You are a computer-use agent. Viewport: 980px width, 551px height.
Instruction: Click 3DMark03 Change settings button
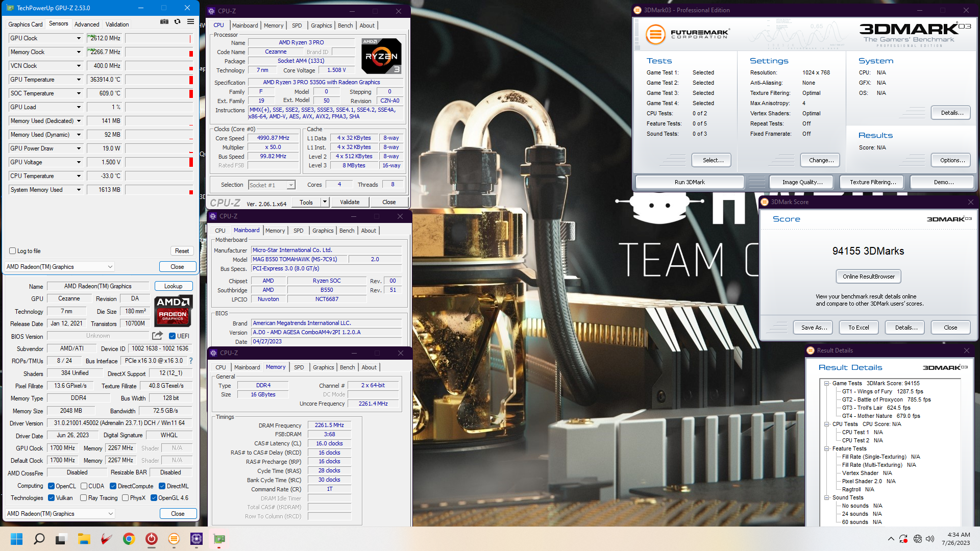(x=821, y=160)
